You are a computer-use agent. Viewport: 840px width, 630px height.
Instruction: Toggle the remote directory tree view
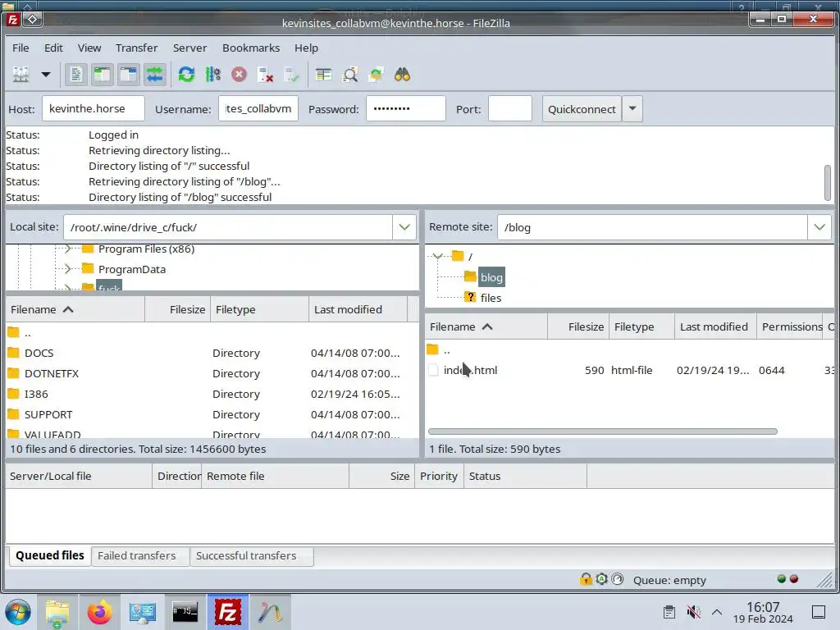pos(129,75)
